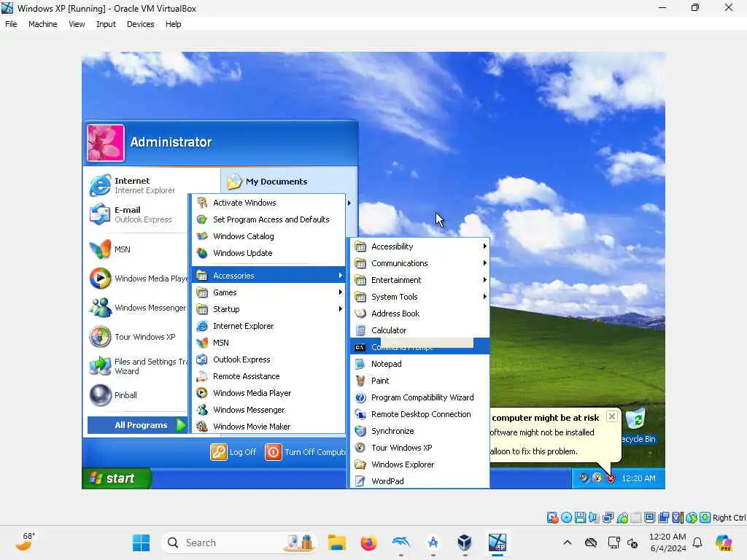Viewport: 747px width, 560px height.
Task: Click the Administrator user picture
Action: click(106, 143)
